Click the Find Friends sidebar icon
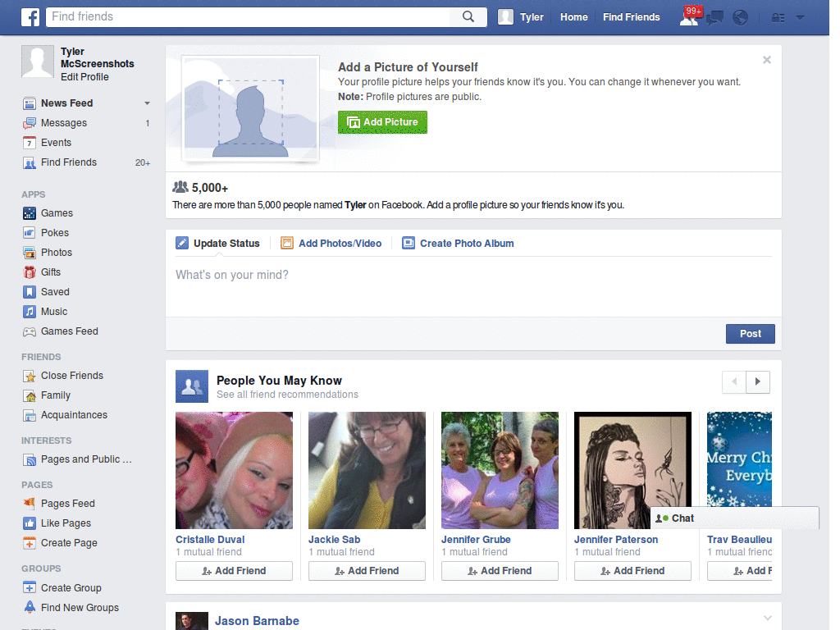This screenshot has height=630, width=840. tap(30, 163)
